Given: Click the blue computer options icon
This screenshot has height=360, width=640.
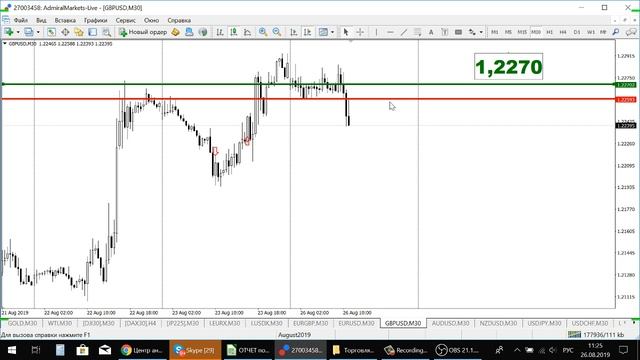Looking at the screenshot, I should [x=189, y=32].
